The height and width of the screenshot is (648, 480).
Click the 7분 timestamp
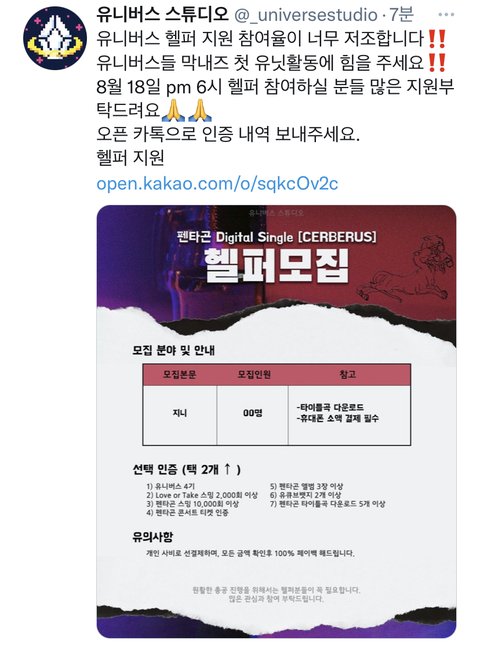tap(401, 14)
